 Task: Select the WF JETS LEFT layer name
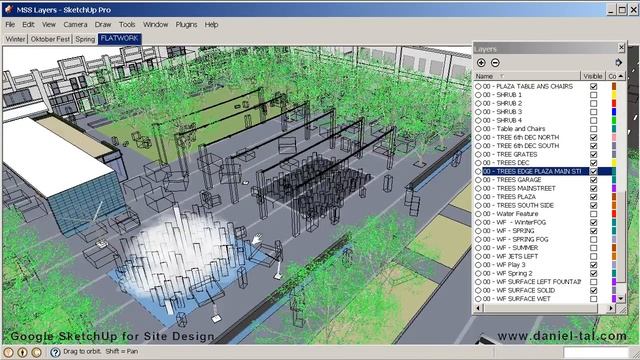click(510, 256)
